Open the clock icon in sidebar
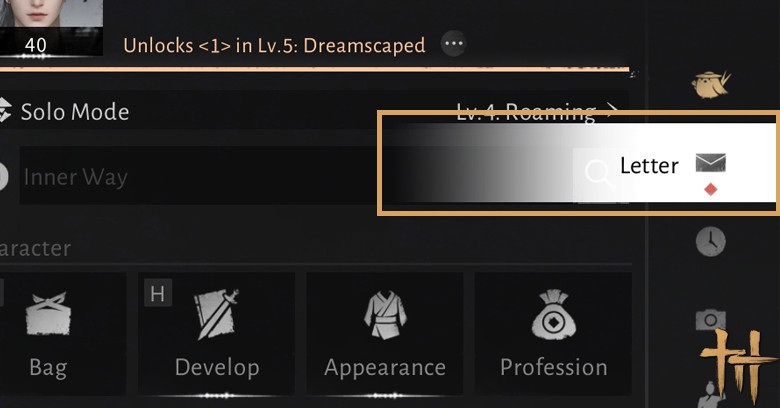Image resolution: width=780 pixels, height=408 pixels. coord(710,241)
